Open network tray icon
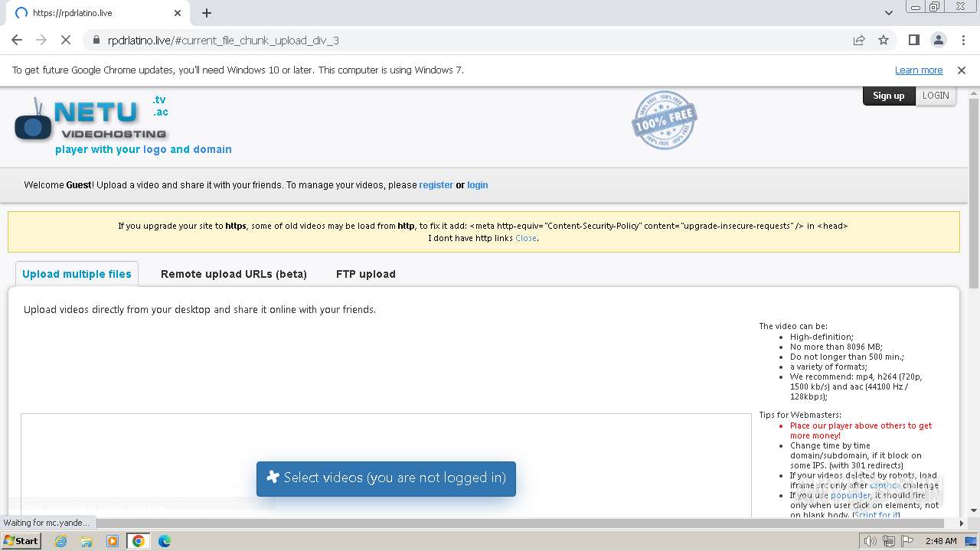This screenshot has width=980, height=551. point(889,541)
